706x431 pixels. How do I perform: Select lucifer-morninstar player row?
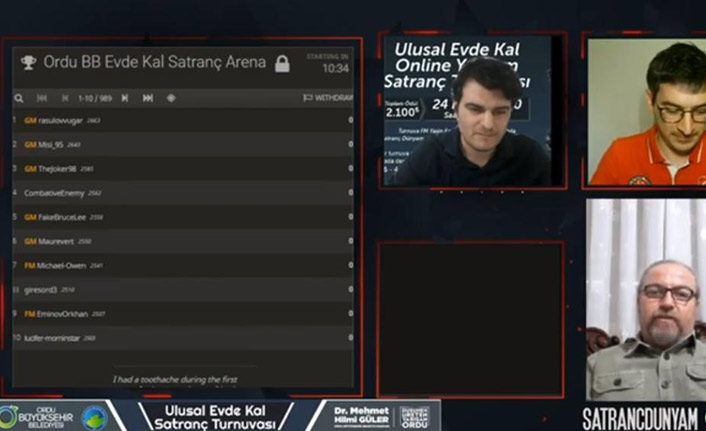183,338
